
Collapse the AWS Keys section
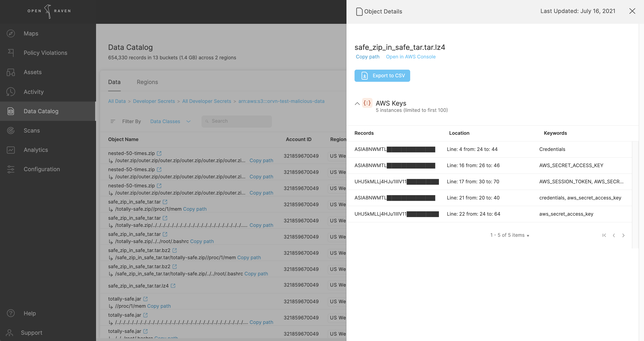[x=357, y=103]
